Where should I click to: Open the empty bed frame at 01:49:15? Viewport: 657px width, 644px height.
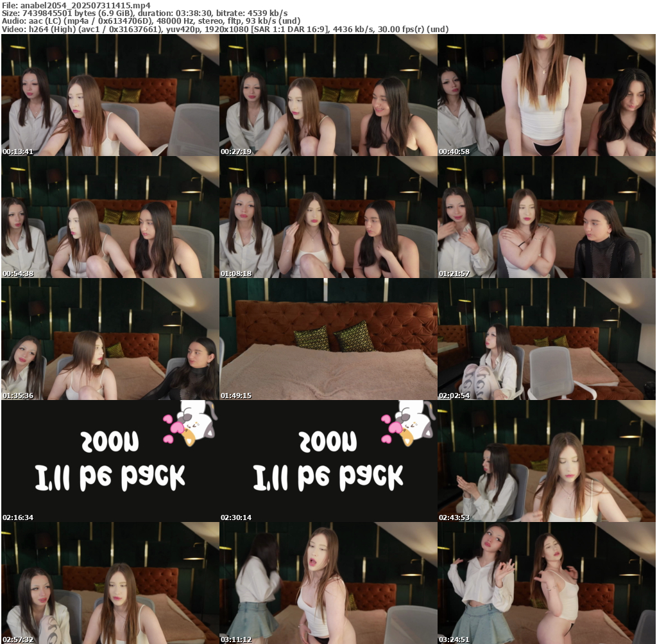pyautogui.click(x=328, y=339)
